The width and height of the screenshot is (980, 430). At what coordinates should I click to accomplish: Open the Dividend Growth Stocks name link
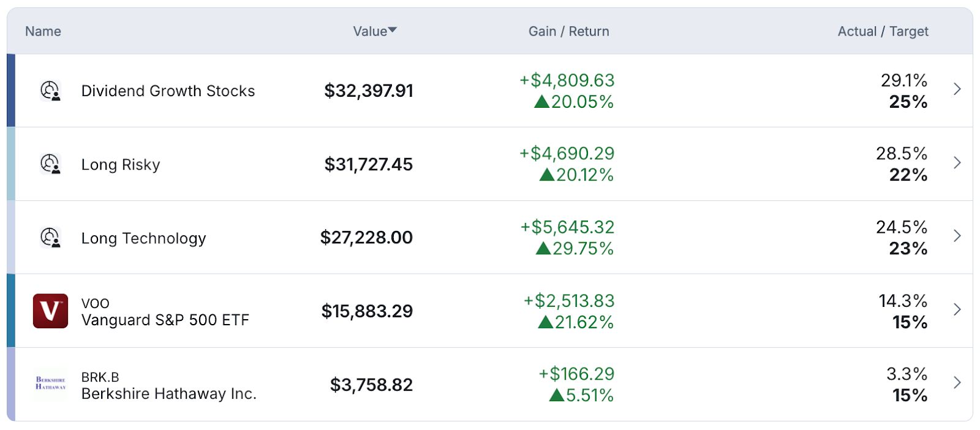click(168, 91)
